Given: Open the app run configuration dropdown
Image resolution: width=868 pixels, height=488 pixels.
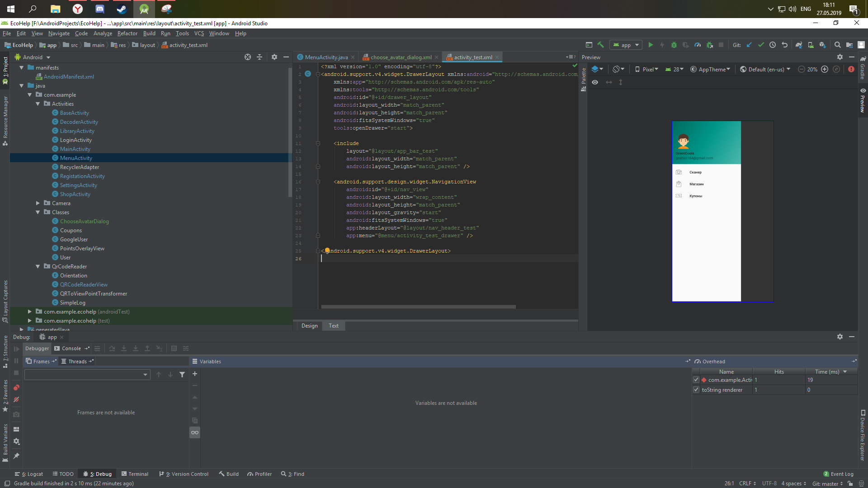Looking at the screenshot, I should [626, 45].
